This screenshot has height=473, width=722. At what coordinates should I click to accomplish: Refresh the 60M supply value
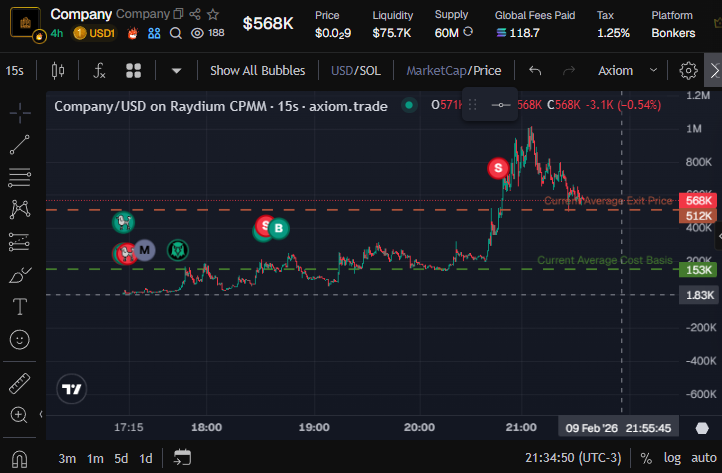[468, 32]
